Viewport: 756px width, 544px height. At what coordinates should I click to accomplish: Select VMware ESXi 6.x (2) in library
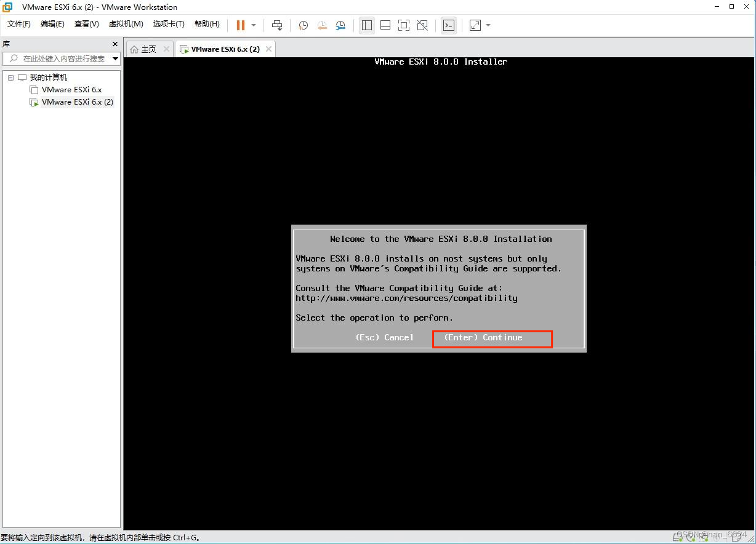[x=78, y=102]
